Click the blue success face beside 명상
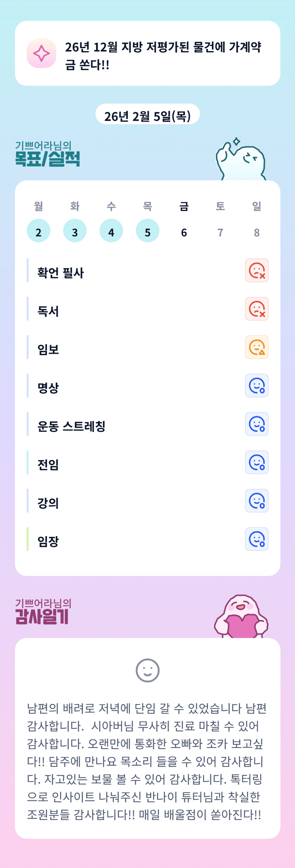This screenshot has height=868, width=295. [256, 386]
